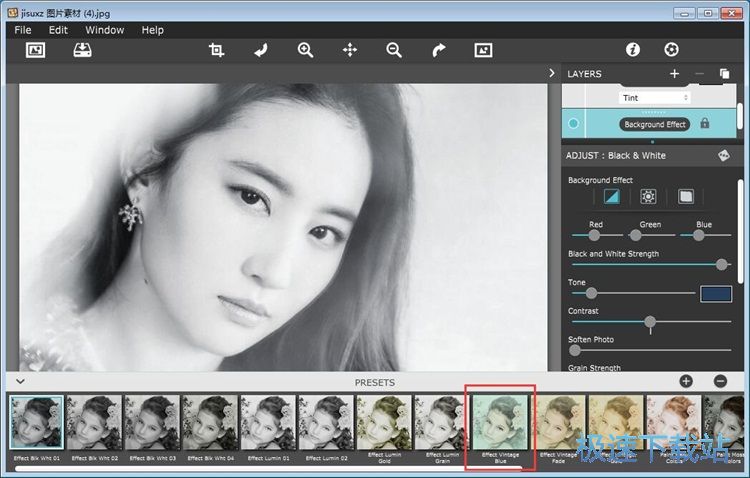Collapse the presets panel with chevron
The width and height of the screenshot is (750, 478).
tap(19, 382)
